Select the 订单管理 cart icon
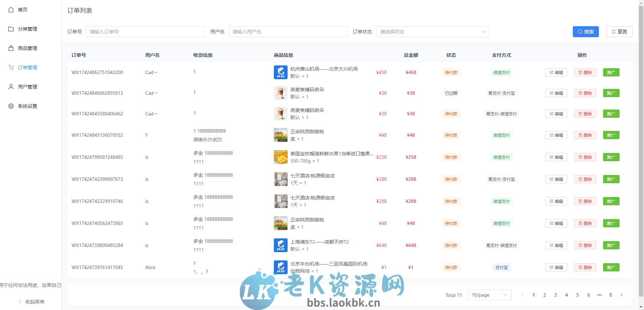Image resolution: width=644 pixels, height=310 pixels. [11, 68]
